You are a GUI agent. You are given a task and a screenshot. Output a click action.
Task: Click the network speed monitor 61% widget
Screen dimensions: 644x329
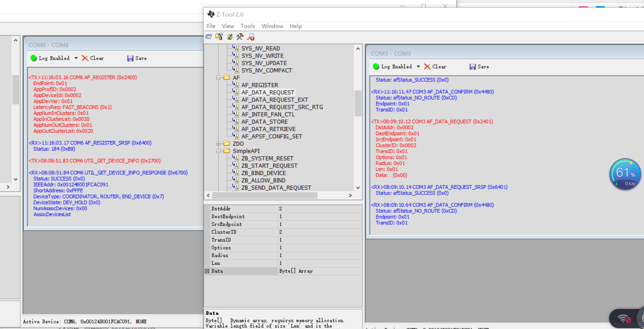tap(625, 174)
